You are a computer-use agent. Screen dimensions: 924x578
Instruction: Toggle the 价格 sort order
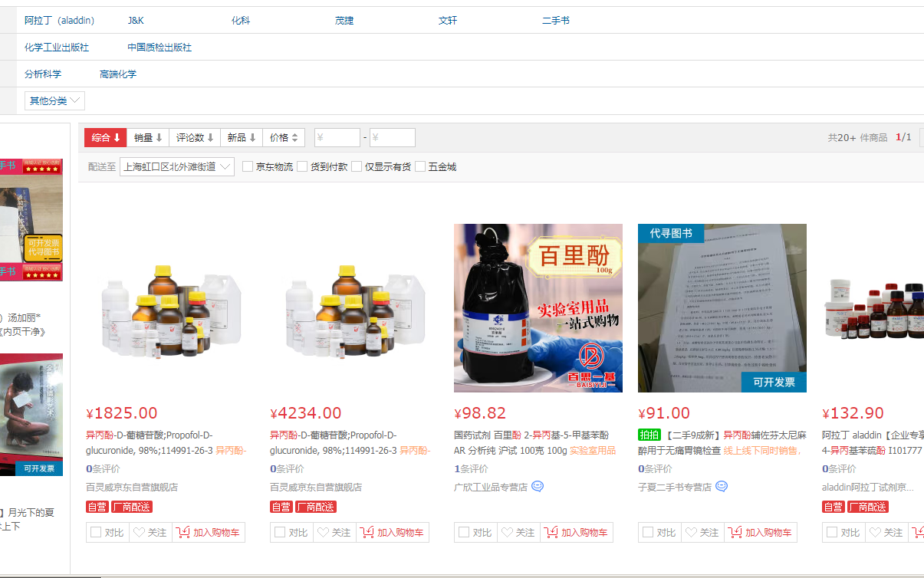284,138
